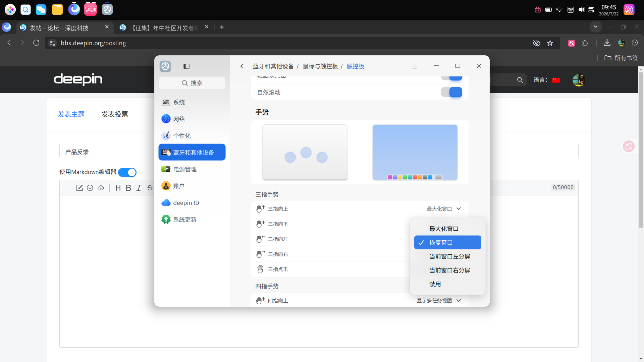Choose 当前窗口左分屏 option
Screen dimensions: 644x362
(447, 256)
